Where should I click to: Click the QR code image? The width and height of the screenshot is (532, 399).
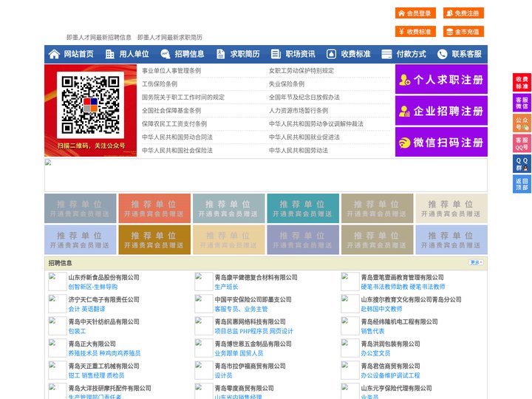point(90,105)
